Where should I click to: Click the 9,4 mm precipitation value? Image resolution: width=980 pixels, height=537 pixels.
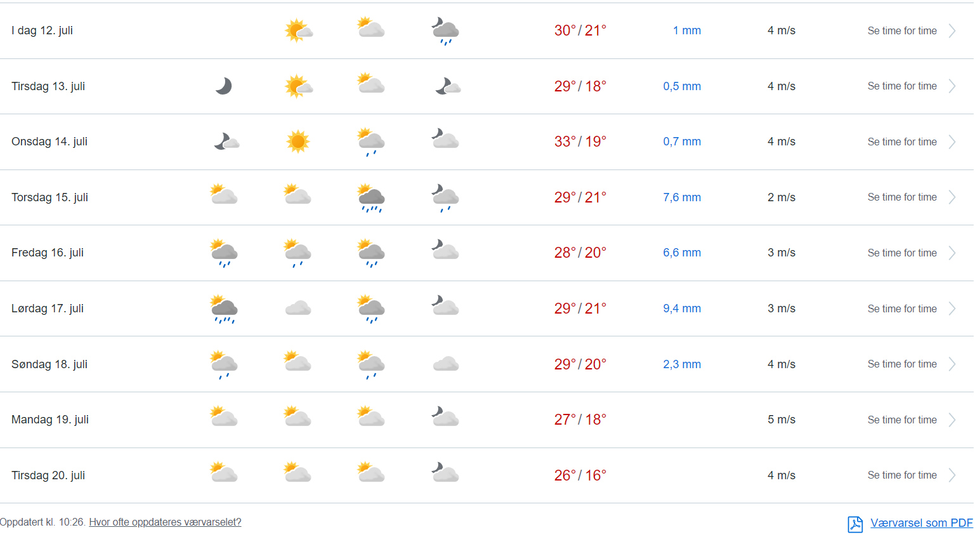click(x=682, y=308)
